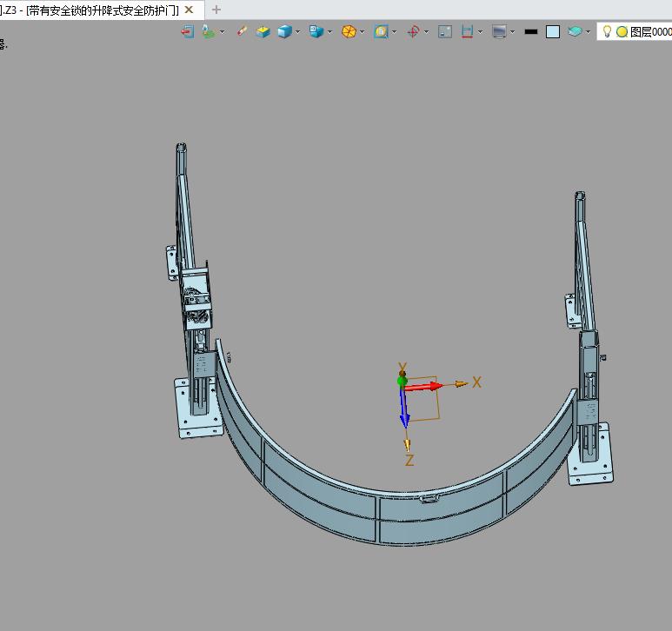Viewport: 672px width, 631px height.
Task: Click the red exit arrow icon
Action: pyautogui.click(x=187, y=31)
